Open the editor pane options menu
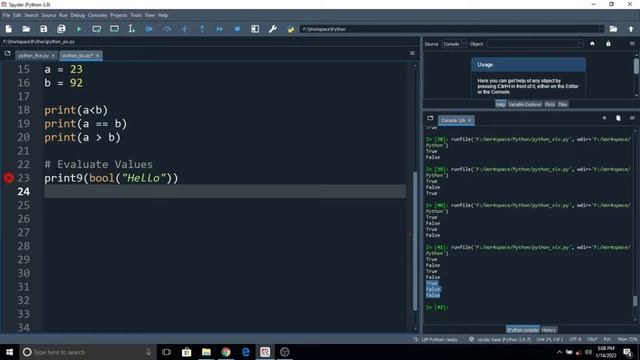Viewport: 640px width, 360px height. coord(412,53)
